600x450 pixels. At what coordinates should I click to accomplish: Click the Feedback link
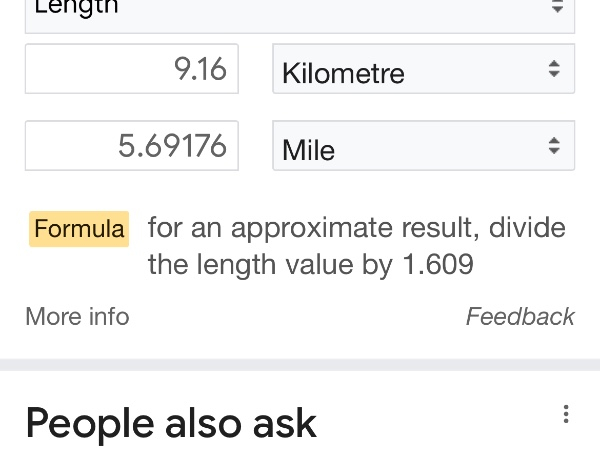tap(520, 317)
